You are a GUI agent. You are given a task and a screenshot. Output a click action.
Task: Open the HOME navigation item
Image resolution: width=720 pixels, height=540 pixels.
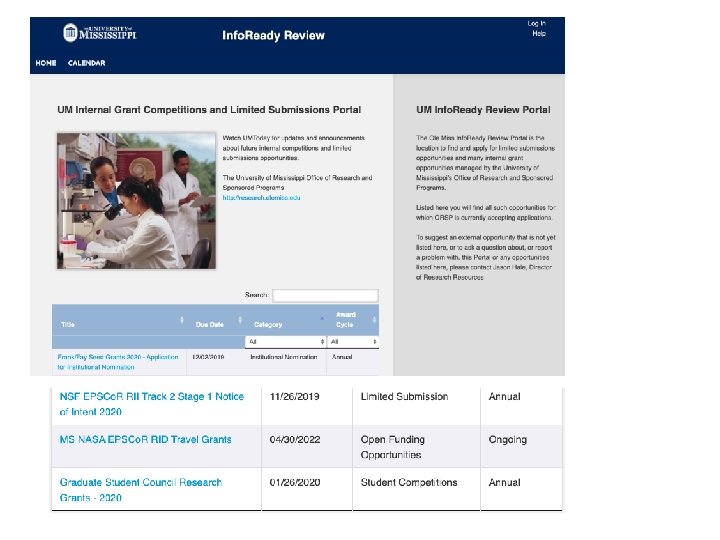point(46,63)
